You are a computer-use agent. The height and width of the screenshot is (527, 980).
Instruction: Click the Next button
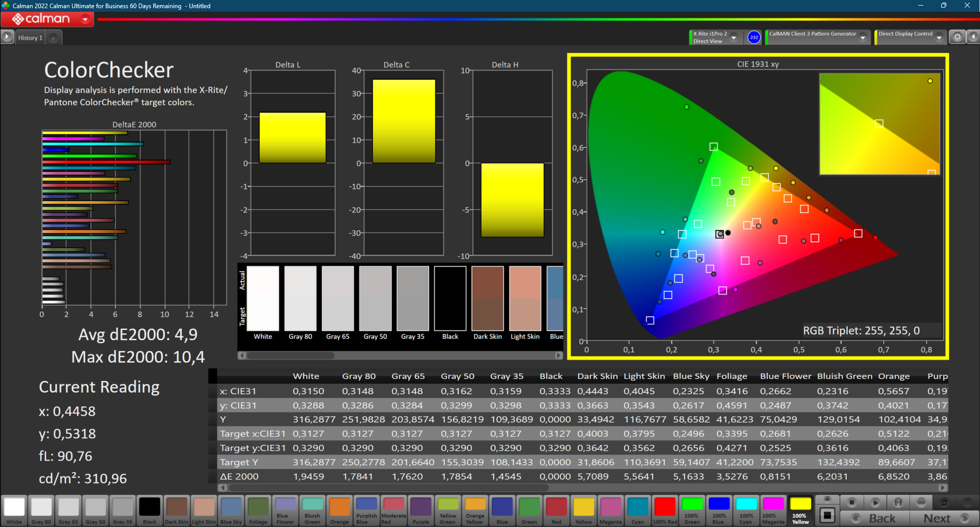point(943,518)
